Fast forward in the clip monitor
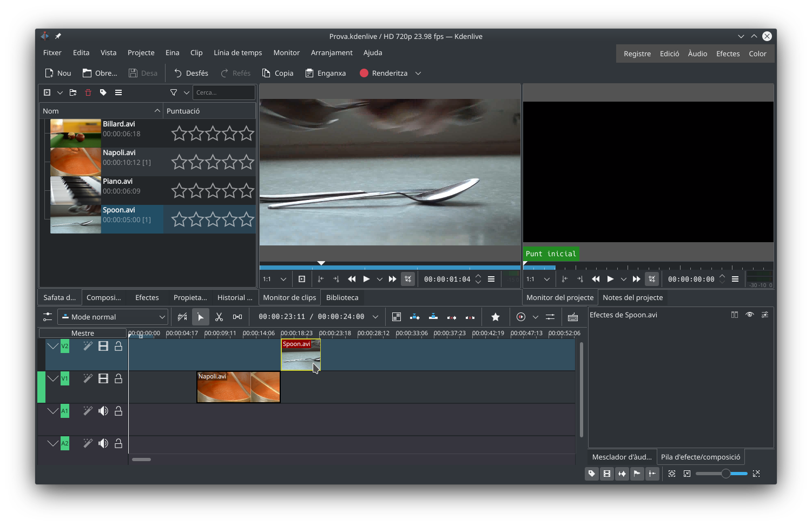The height and width of the screenshot is (526, 812). point(393,279)
